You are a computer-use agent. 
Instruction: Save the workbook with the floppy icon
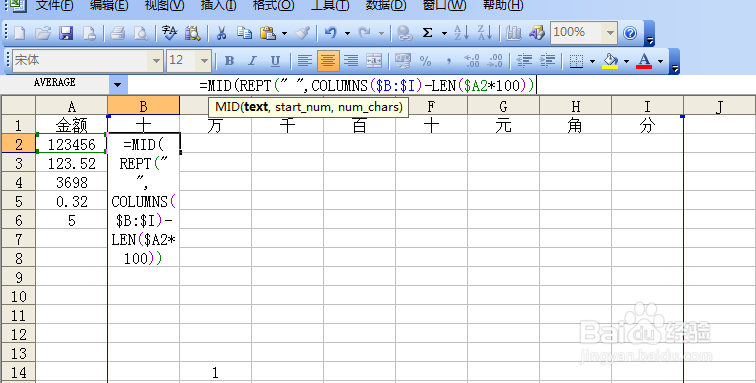[x=66, y=33]
